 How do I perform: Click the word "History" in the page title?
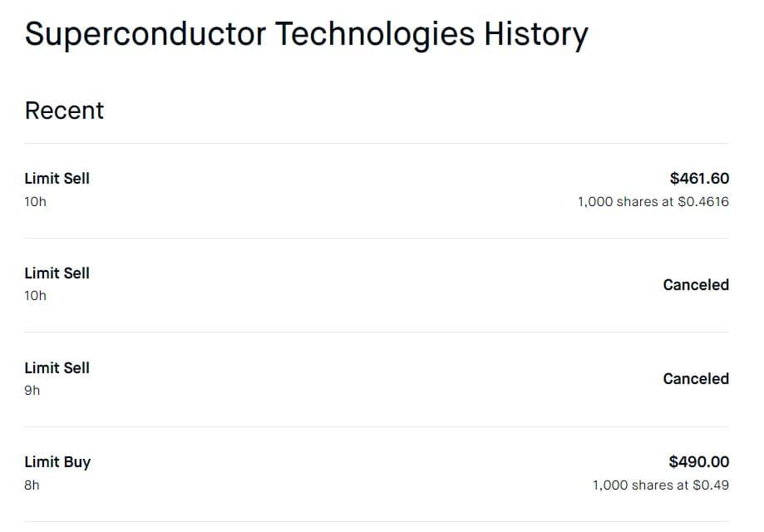pos(536,35)
